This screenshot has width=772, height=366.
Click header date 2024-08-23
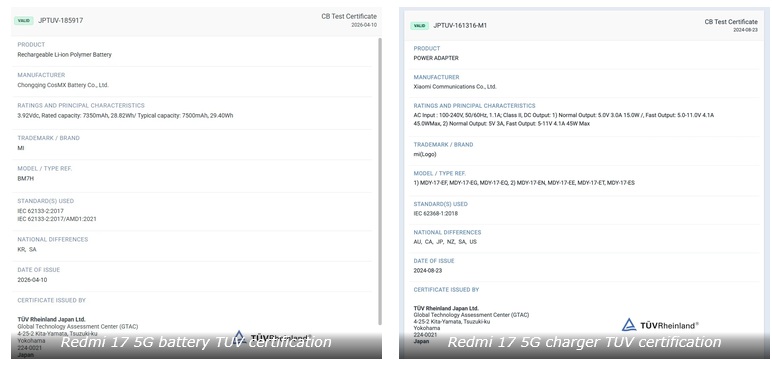[x=745, y=30]
